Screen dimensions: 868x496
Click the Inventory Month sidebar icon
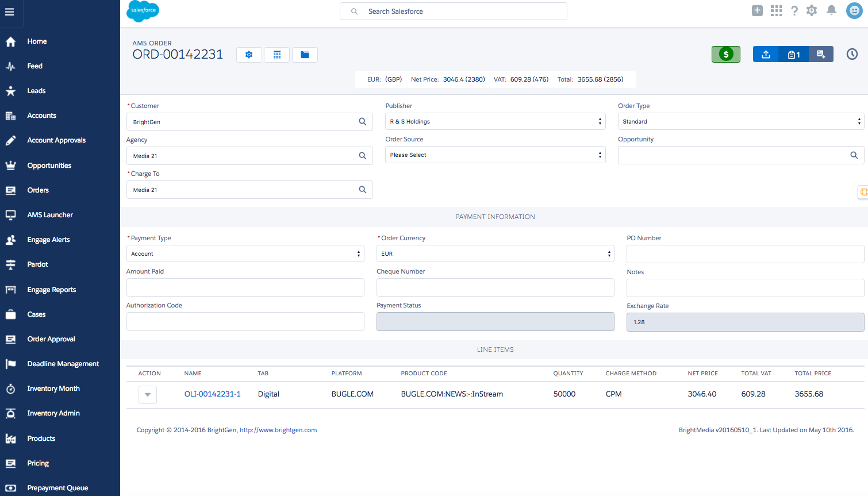(10, 389)
